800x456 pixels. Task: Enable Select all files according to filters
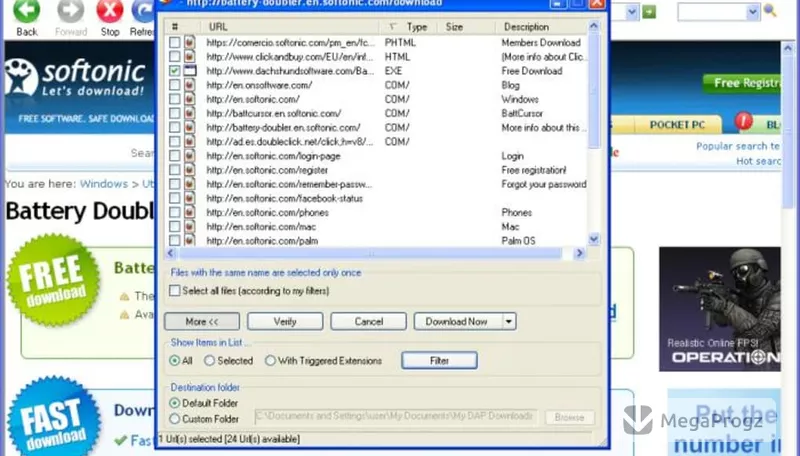point(174,291)
